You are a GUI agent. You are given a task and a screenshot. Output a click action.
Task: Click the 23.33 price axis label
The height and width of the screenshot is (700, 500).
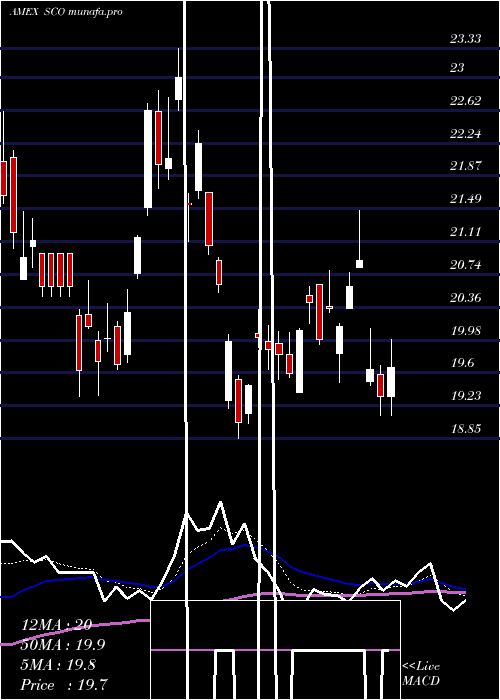coord(465,39)
